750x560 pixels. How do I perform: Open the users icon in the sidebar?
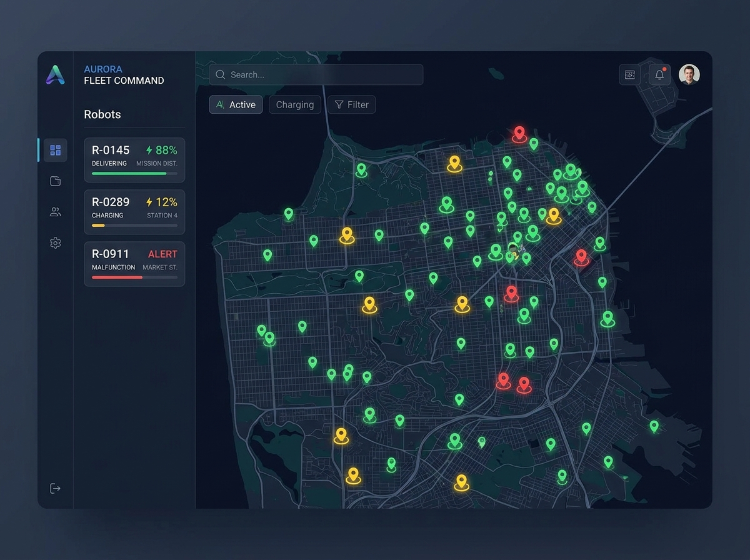coord(56,212)
